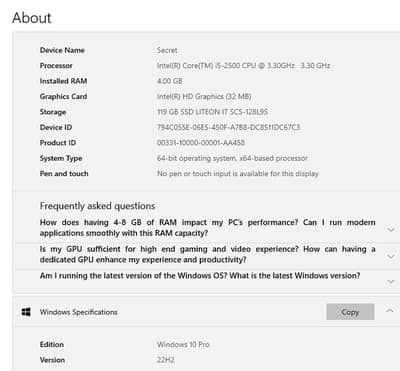Click the 'Frequently asked questions' heading
This screenshot has height=371, width=400.
[x=97, y=206]
